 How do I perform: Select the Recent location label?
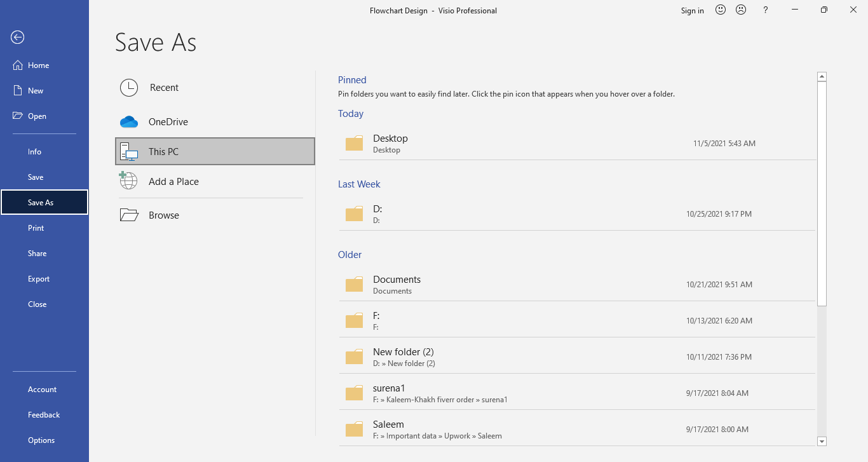point(164,88)
